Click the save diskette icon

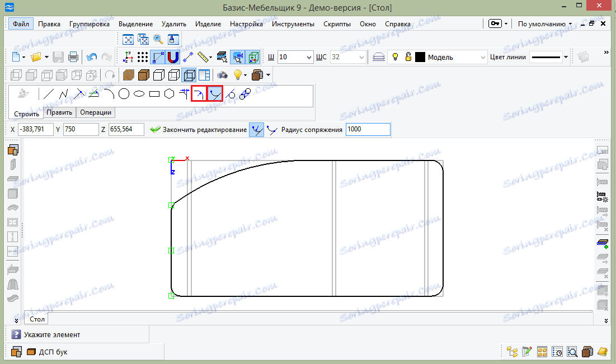pyautogui.click(x=58, y=58)
